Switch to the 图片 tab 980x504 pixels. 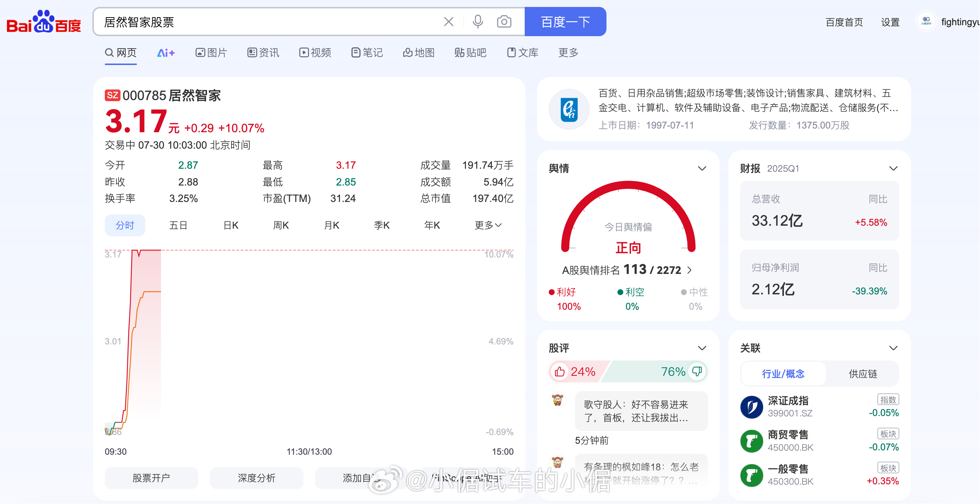(211, 53)
